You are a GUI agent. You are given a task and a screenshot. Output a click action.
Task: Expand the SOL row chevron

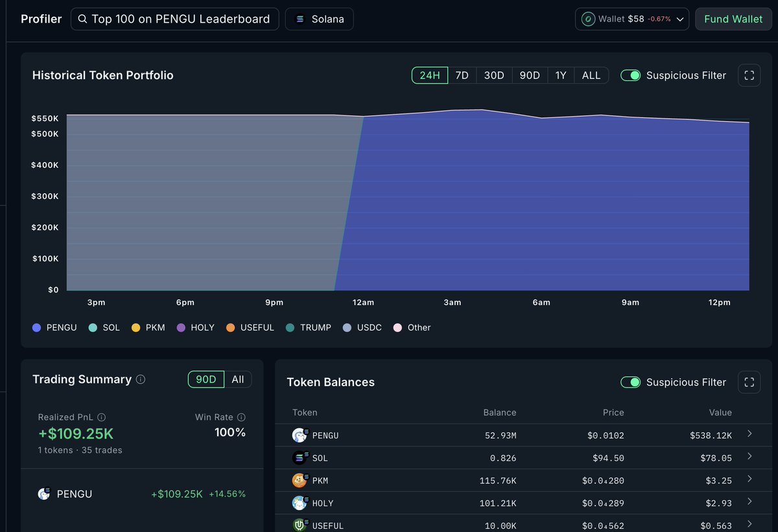[749, 456]
